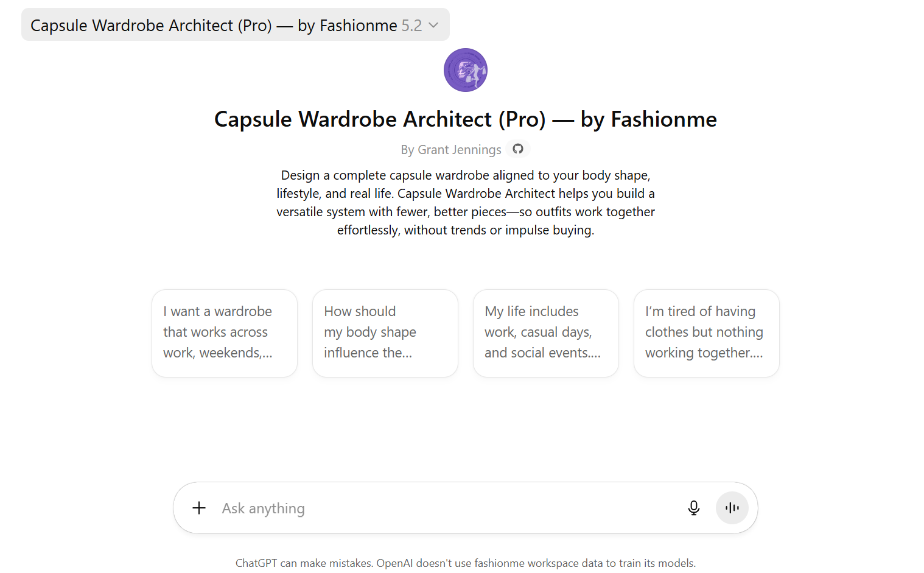Choose 'How should my body shape' prompt
Viewport: 924px width, 573px height.
tap(385, 333)
